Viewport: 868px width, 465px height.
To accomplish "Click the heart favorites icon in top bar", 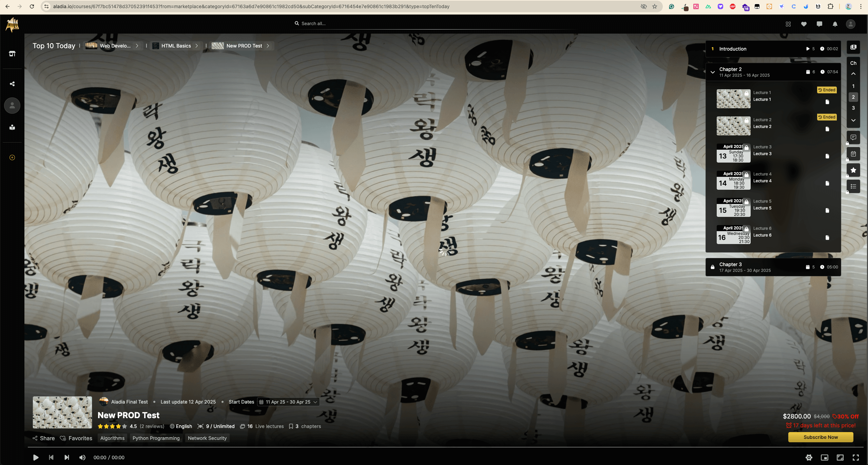I will pyautogui.click(x=804, y=24).
